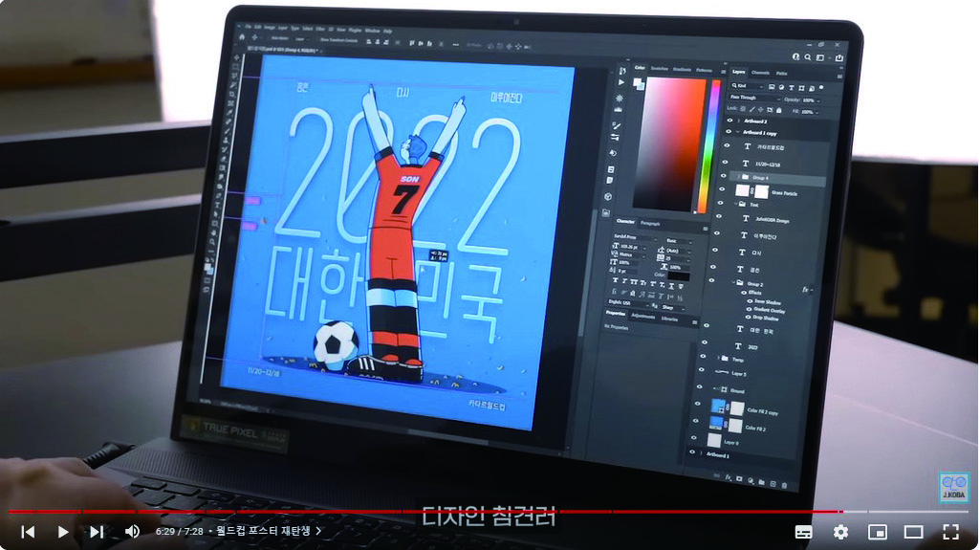Image resolution: width=980 pixels, height=550 pixels.
Task: Enter YouTube full screen
Action: click(950, 532)
